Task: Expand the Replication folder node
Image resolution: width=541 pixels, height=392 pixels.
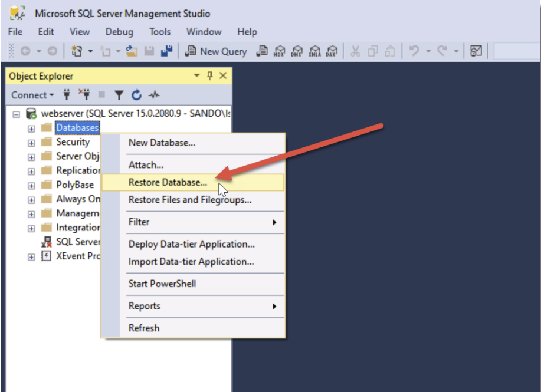Action: [31, 172]
